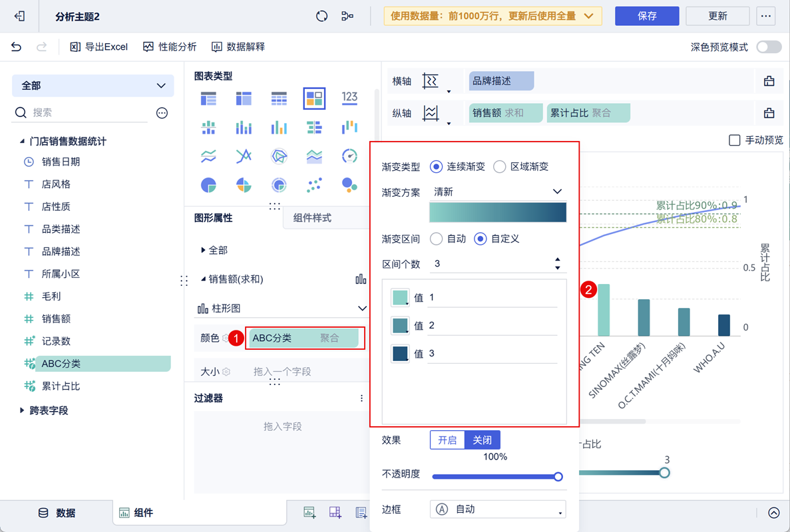Select the KPI 123 indicator chart type

pos(349,98)
